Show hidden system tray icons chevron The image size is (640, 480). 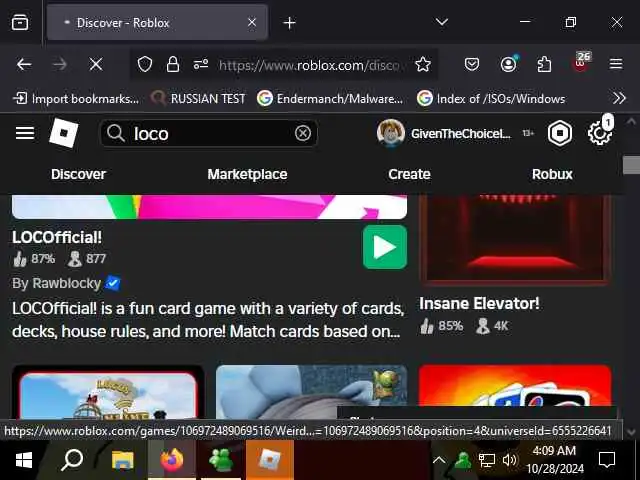pyautogui.click(x=439, y=460)
